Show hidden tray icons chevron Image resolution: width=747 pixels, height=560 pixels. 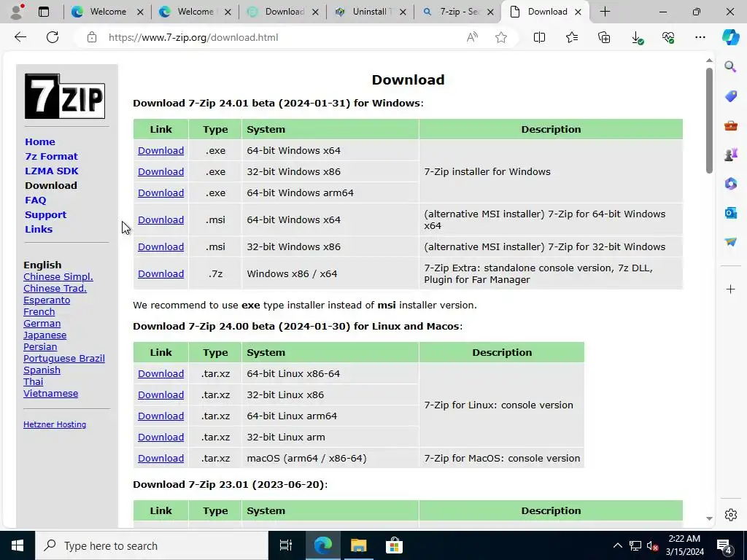[x=617, y=545]
